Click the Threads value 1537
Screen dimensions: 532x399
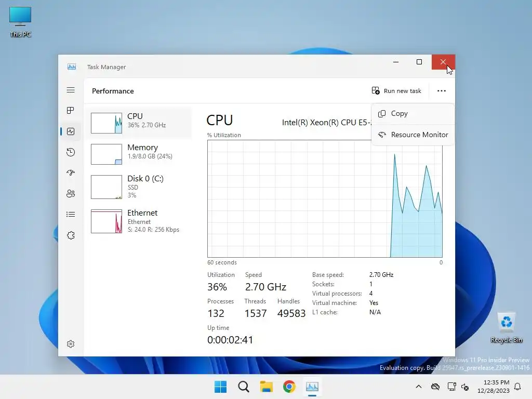[256, 313]
